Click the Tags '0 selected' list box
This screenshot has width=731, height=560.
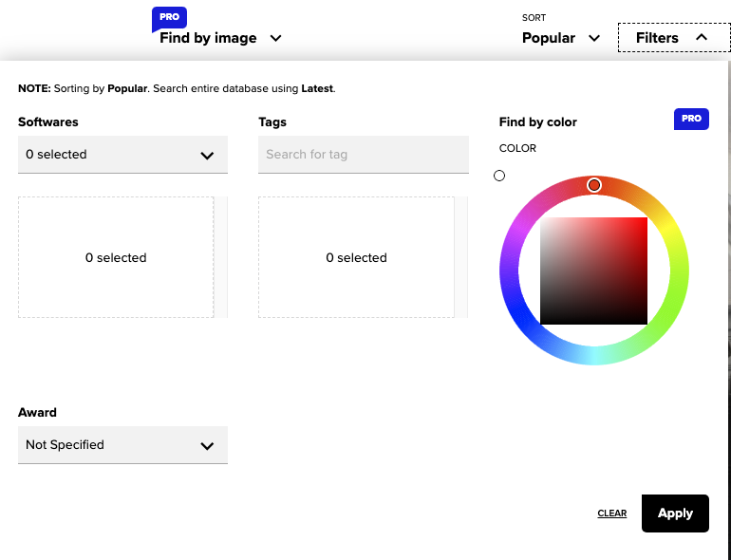coord(356,257)
